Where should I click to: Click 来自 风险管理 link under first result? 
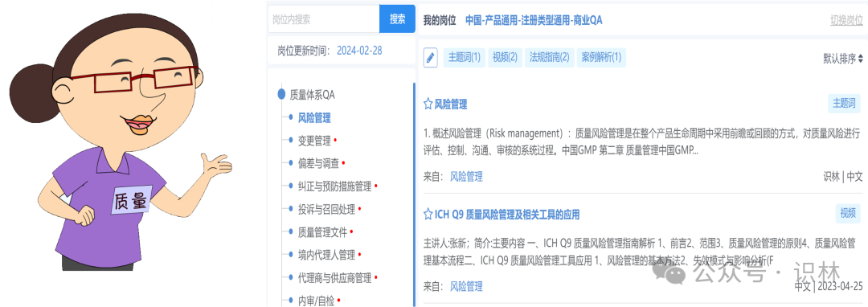point(466,177)
